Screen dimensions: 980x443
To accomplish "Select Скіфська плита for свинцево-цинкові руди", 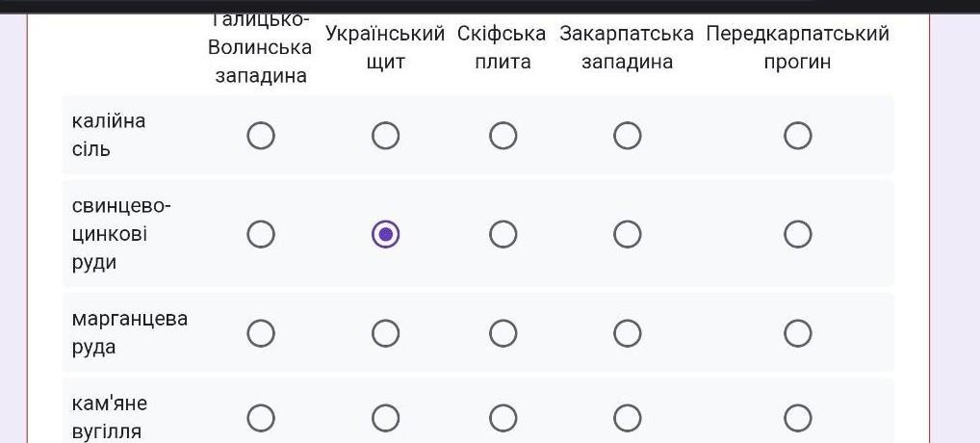I will pos(503,234).
